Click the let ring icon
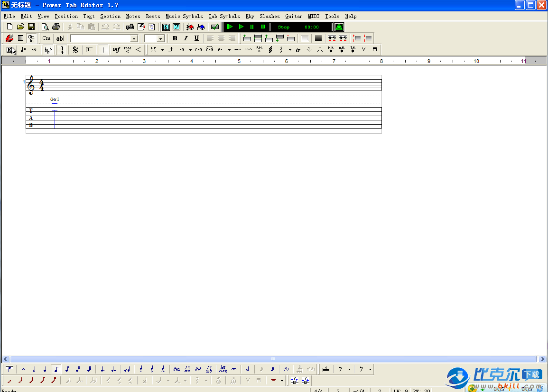548x392 pixels. [223, 369]
